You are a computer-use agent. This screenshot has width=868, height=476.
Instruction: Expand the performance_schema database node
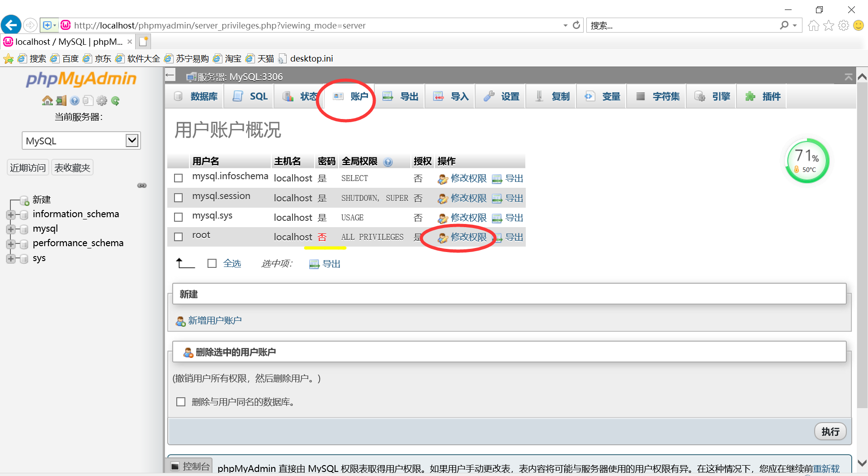[11, 244]
